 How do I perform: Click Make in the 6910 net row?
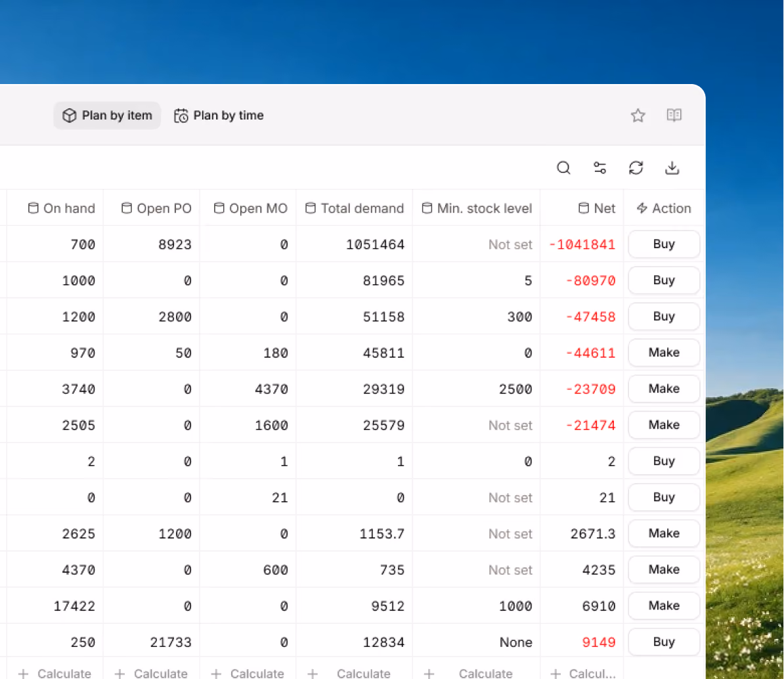(663, 605)
